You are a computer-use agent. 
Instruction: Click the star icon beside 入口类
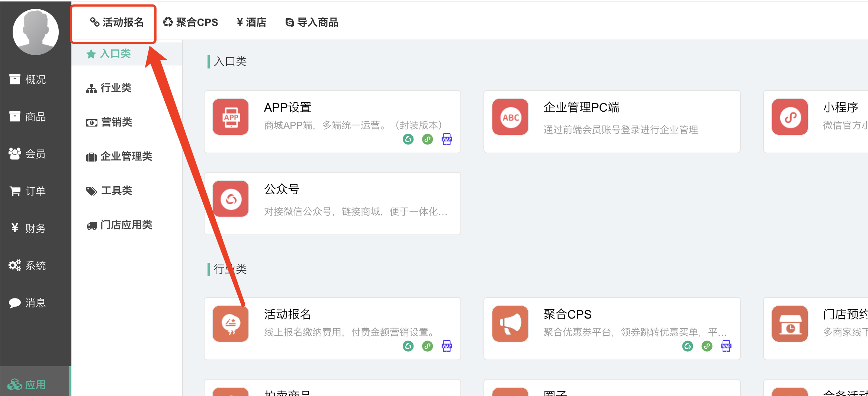tap(91, 54)
